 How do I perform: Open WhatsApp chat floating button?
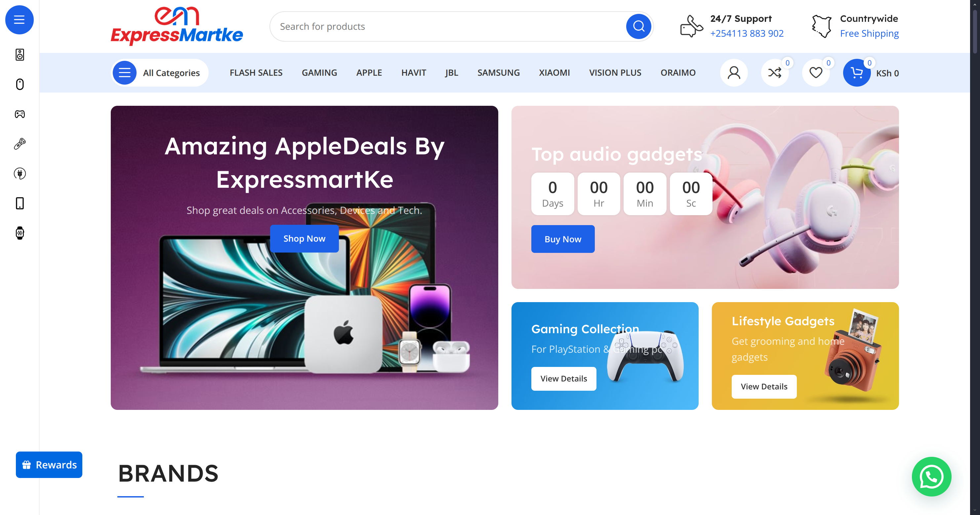(x=931, y=476)
